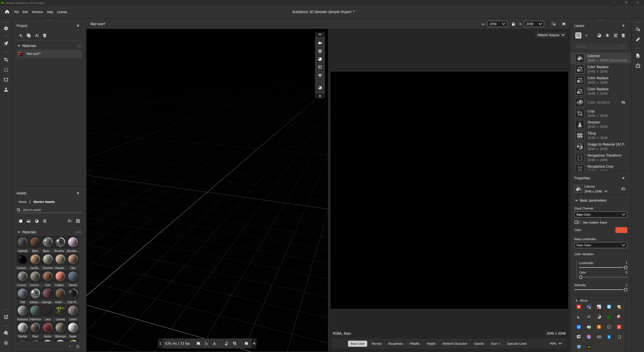Image resolution: width=644 pixels, height=352 pixels.
Task: Click the home icon
Action: [x=7, y=12]
